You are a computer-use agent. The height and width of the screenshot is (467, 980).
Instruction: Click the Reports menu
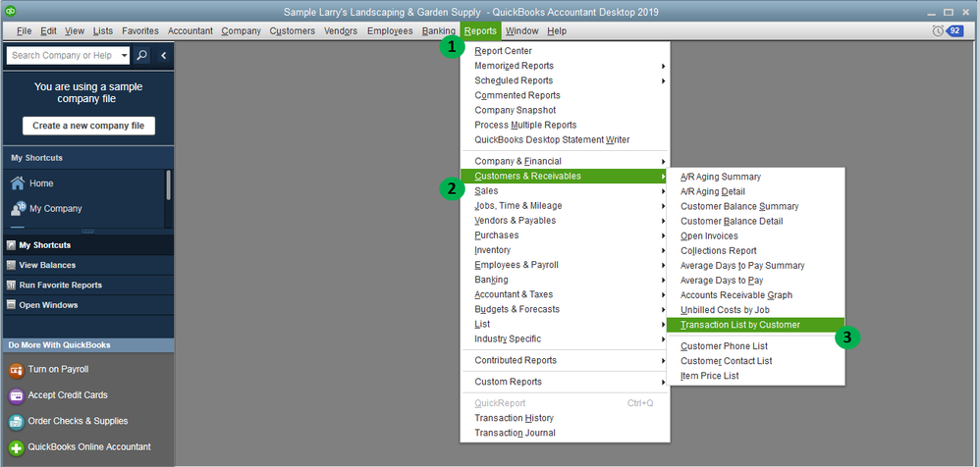pos(480,31)
